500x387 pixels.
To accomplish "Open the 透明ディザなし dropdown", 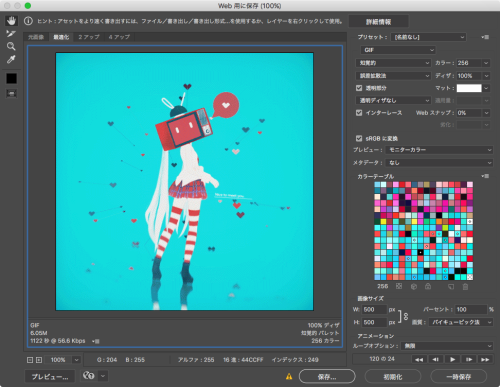I will tap(393, 100).
